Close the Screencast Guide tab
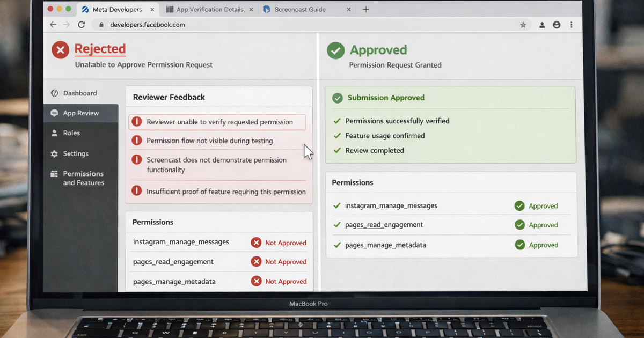The height and width of the screenshot is (338, 644). coord(349,10)
